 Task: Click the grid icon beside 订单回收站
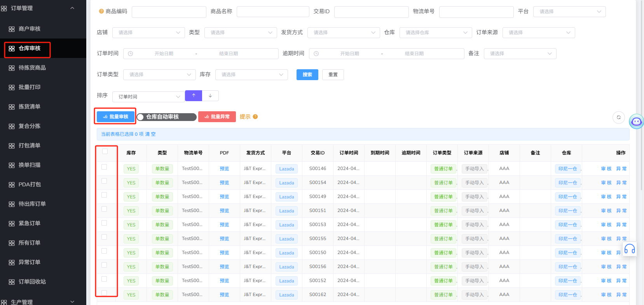(12, 282)
